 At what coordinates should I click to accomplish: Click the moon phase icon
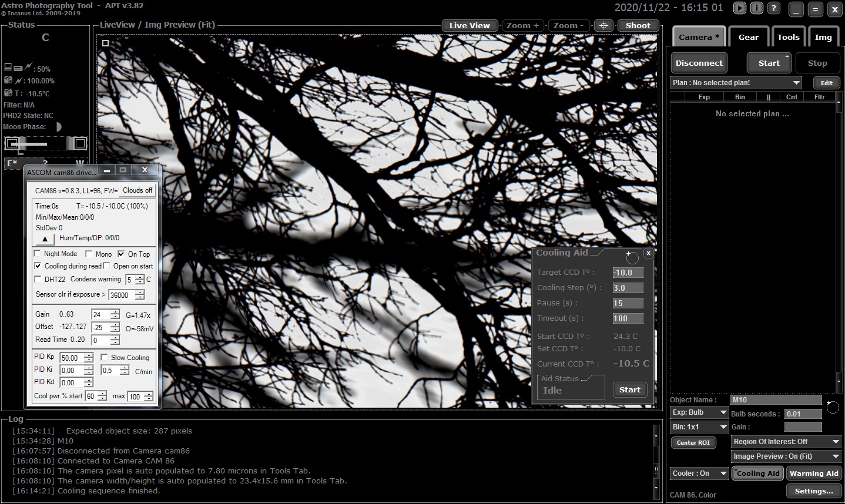(58, 127)
